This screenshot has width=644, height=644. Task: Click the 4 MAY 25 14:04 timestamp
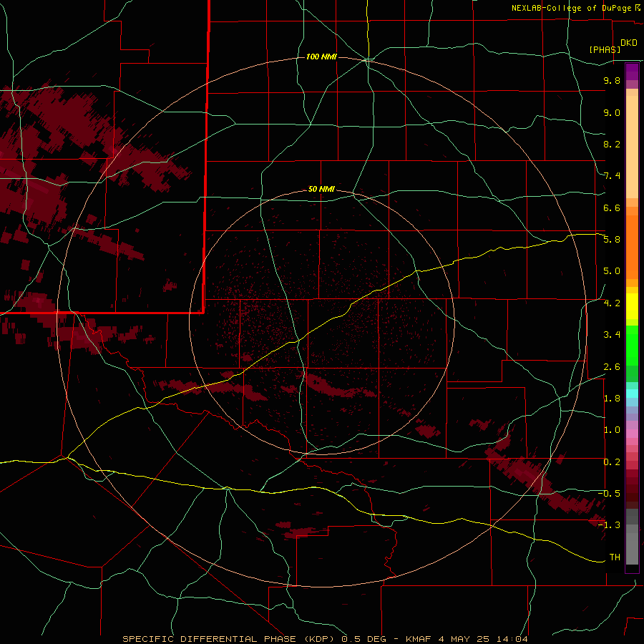[x=484, y=639]
